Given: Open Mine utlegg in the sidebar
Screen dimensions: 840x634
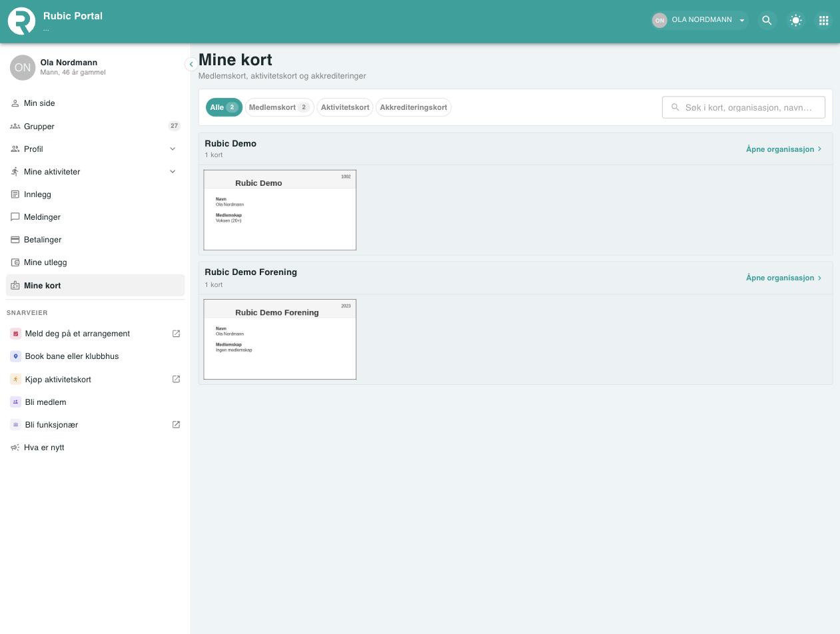Looking at the screenshot, I should point(95,262).
